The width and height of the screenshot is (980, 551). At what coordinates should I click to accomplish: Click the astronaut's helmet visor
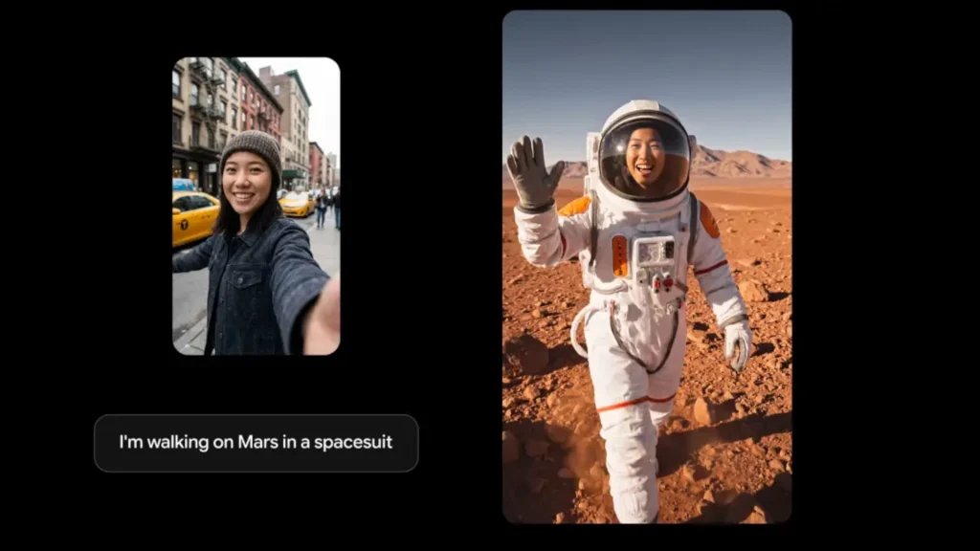[x=646, y=153]
